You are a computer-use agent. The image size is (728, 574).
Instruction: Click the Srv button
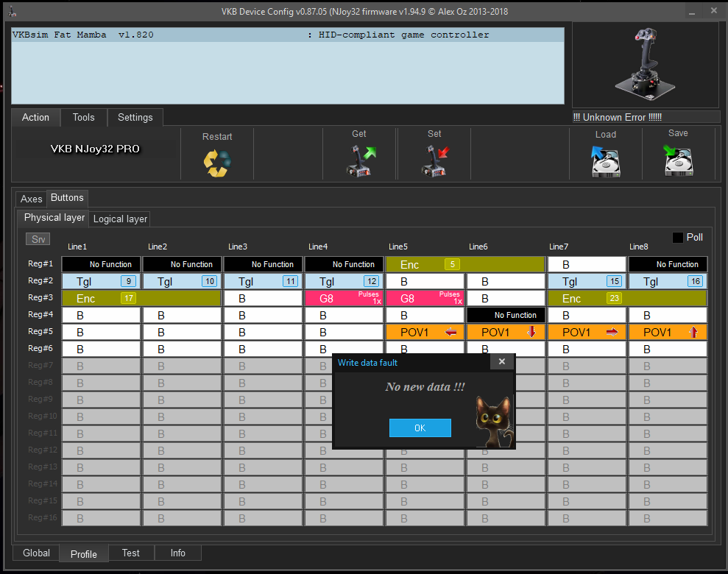tap(38, 239)
